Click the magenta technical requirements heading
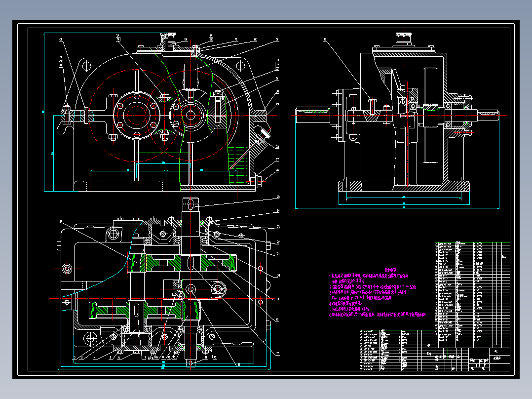This screenshot has width=532, height=399. [x=390, y=270]
